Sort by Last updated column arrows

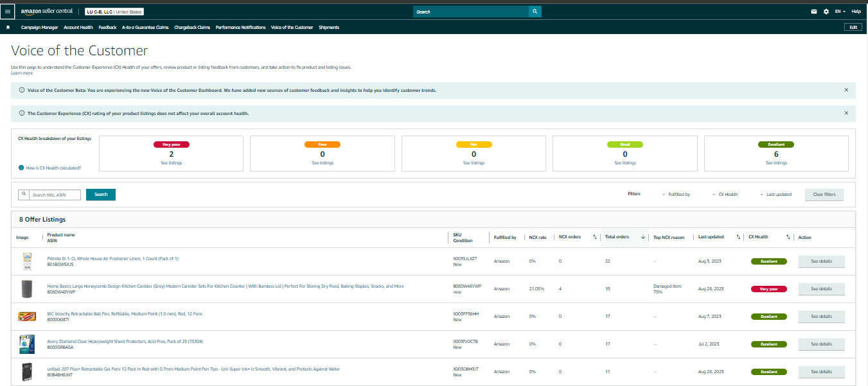(x=738, y=237)
